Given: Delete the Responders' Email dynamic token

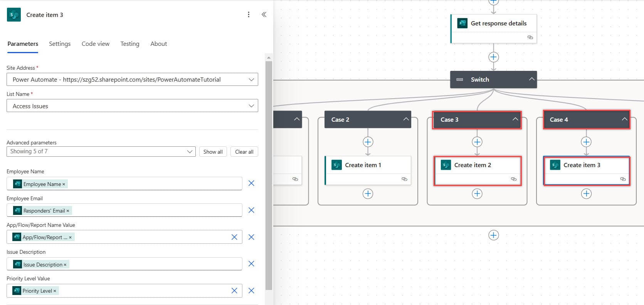Looking at the screenshot, I should (68, 211).
